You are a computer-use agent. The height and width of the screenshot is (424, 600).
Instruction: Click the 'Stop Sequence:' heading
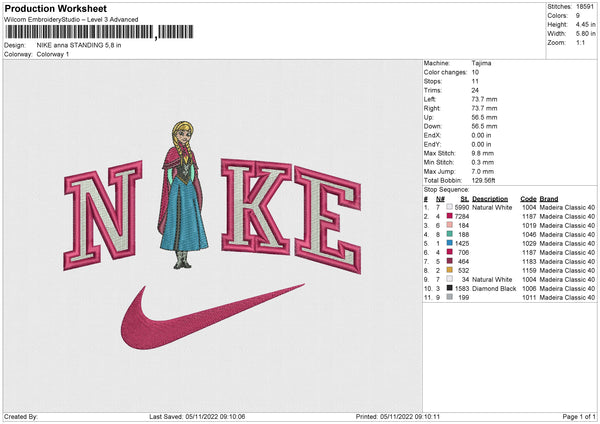click(x=447, y=189)
